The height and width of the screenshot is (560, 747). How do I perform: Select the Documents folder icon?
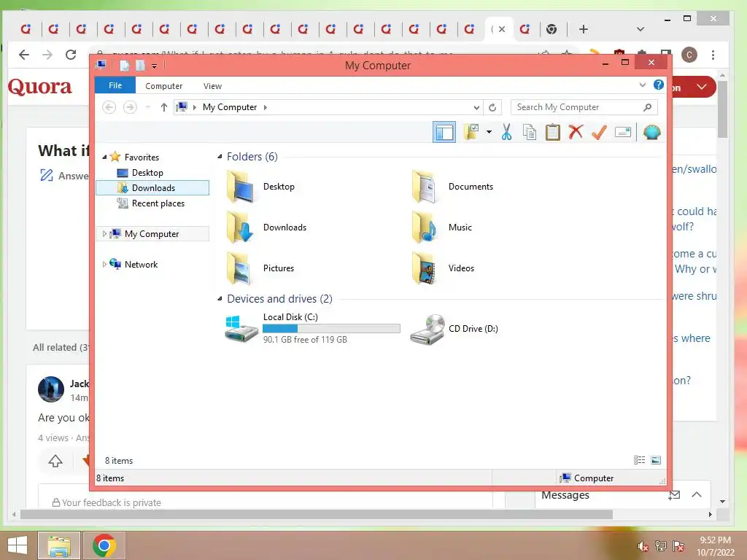point(424,187)
